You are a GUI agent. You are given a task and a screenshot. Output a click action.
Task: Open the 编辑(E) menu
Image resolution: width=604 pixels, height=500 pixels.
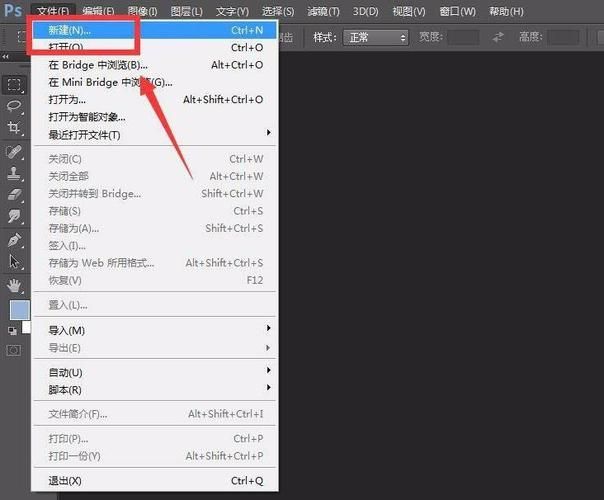[98, 12]
